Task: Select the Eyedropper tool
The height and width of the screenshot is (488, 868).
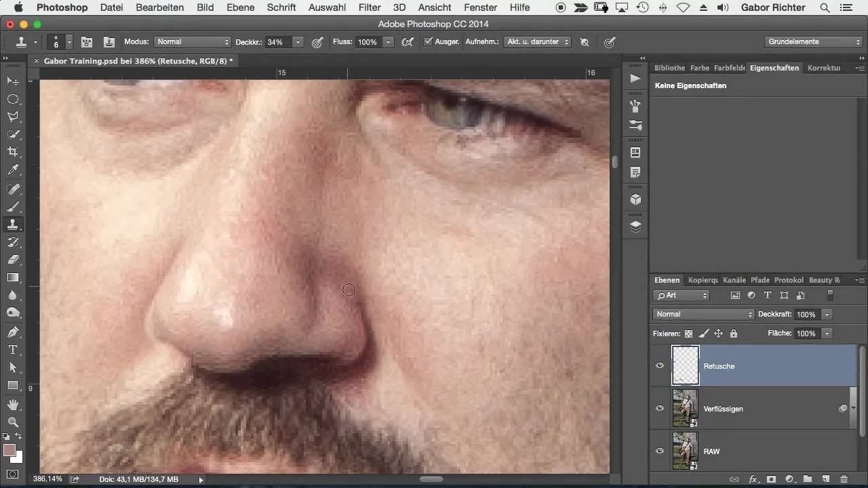Action: click(13, 169)
